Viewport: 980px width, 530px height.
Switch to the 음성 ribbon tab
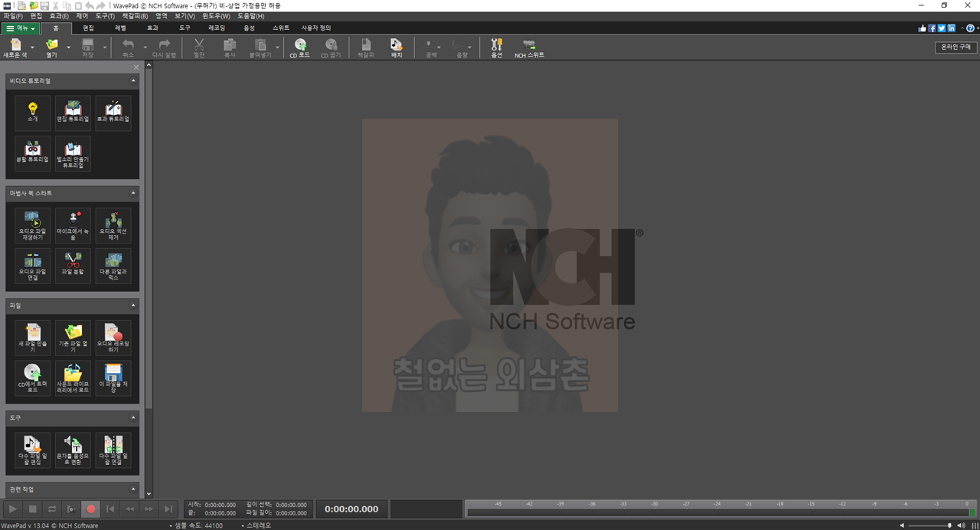pyautogui.click(x=249, y=28)
